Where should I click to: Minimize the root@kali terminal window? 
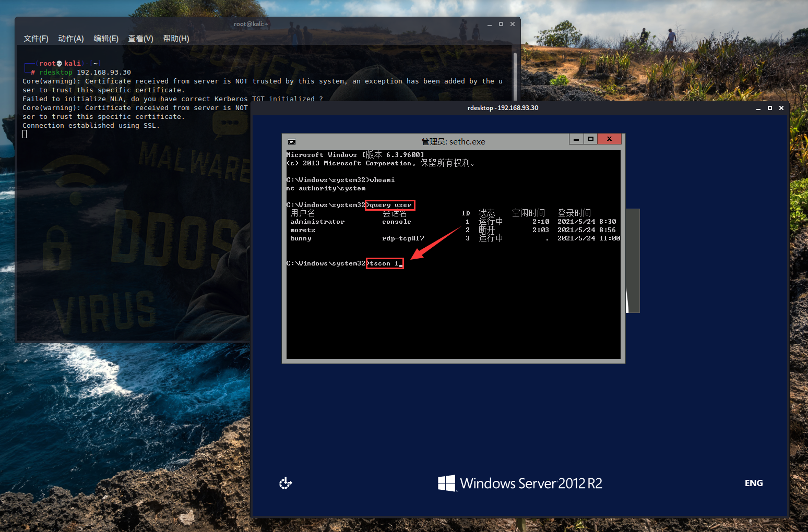point(490,25)
